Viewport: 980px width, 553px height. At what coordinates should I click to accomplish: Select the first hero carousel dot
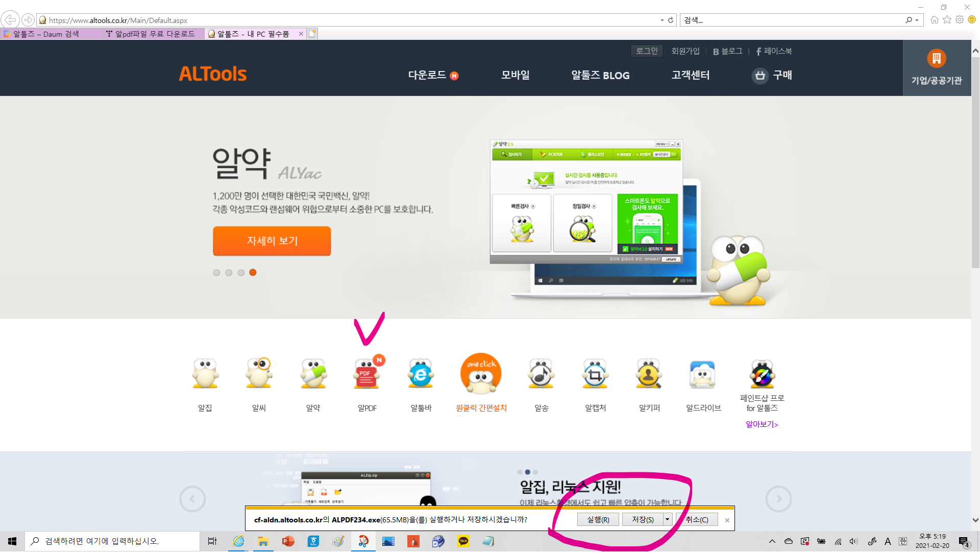coord(216,273)
